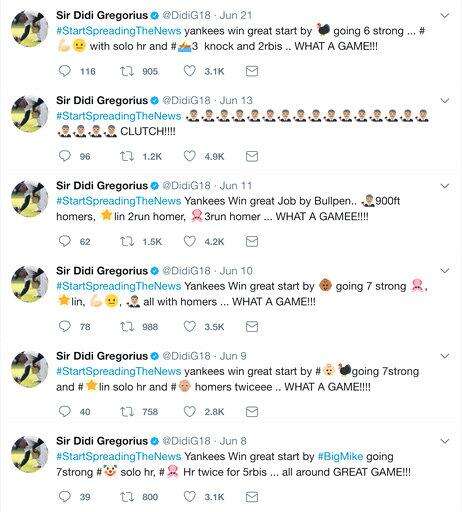Image resolution: width=462 pixels, height=512 pixels.
Task: Expand more options on Jun 11 tweet
Action: [x=445, y=186]
